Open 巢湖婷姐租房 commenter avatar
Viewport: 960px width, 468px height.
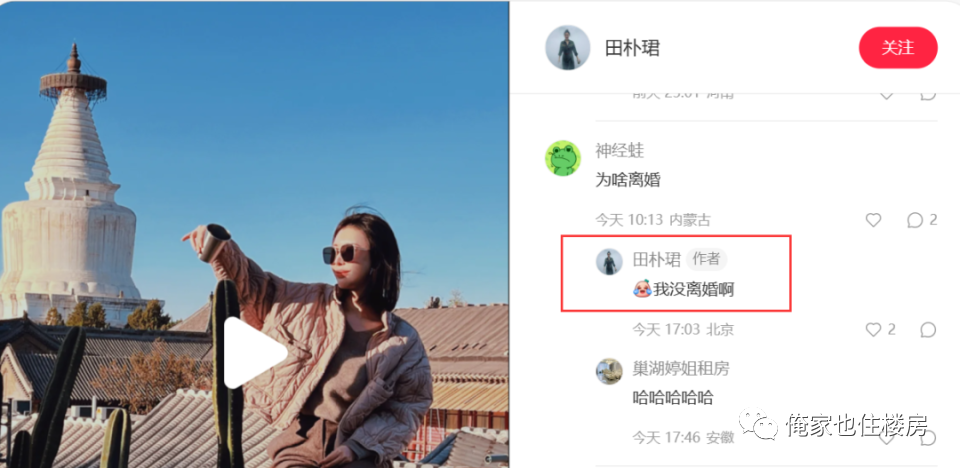coord(609,371)
